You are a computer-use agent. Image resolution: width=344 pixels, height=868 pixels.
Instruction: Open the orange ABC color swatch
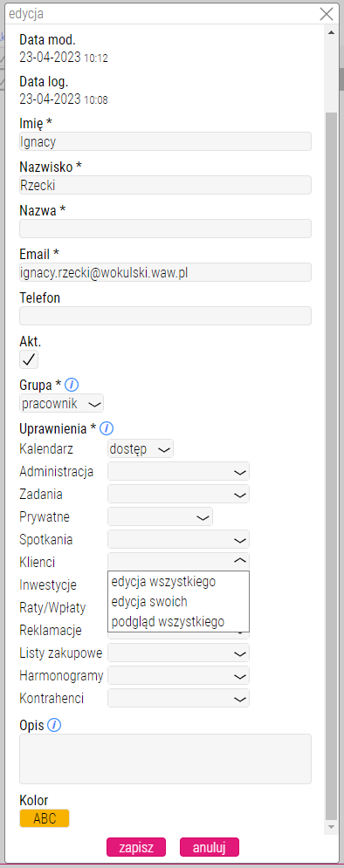point(45,819)
